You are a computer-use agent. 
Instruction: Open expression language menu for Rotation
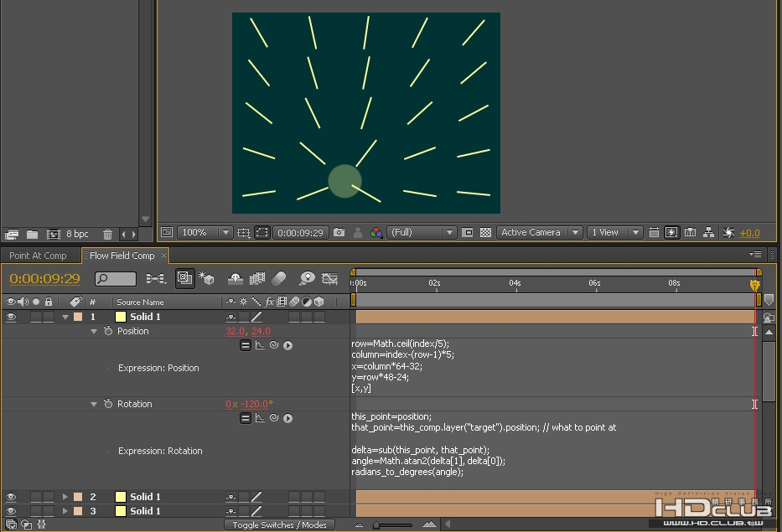(287, 418)
